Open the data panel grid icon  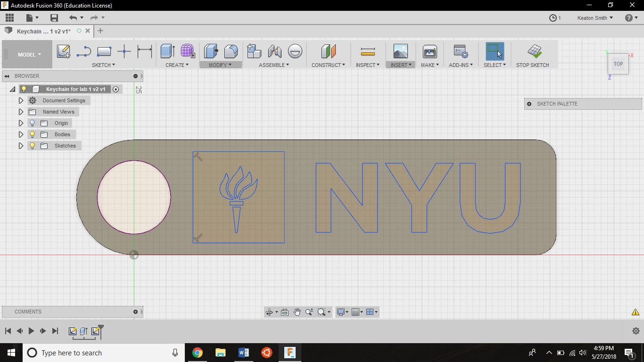coord(9,18)
